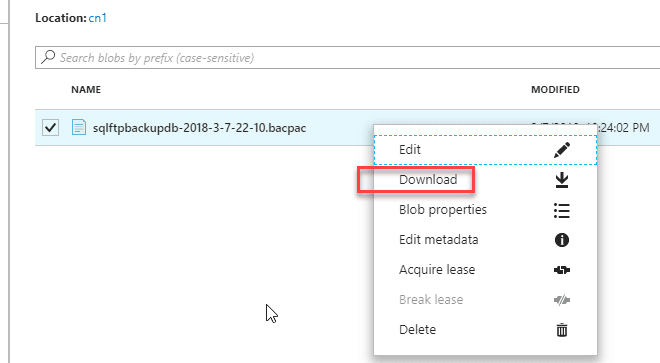This screenshot has height=363, width=660.
Task: Select Acquire lease menu entry
Action: coord(485,270)
